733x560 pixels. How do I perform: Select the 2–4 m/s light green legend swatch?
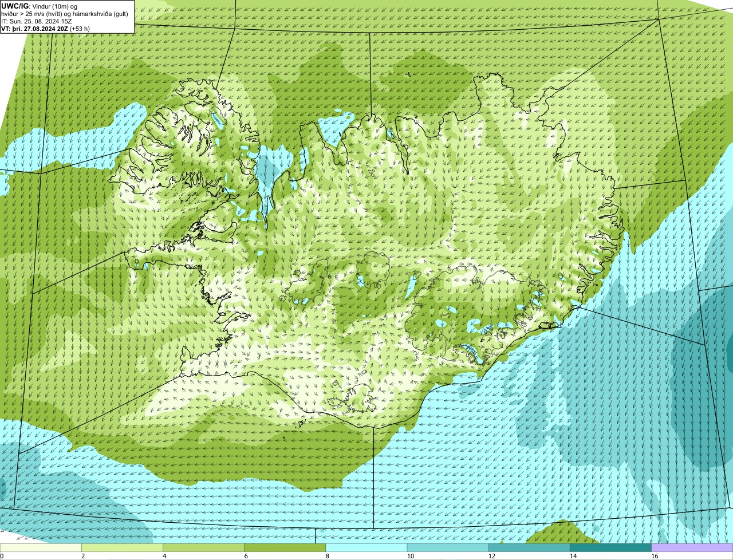pos(122,547)
